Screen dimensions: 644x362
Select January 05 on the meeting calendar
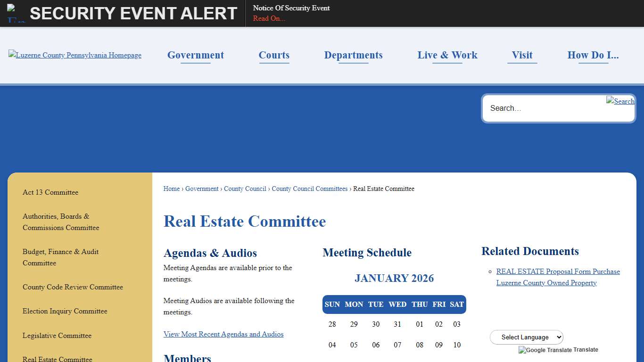[354, 345]
